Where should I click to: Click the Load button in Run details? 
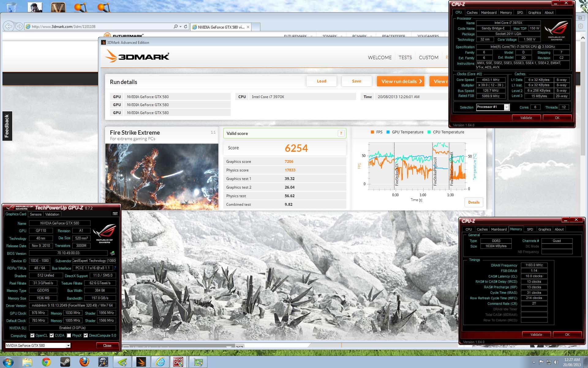pyautogui.click(x=322, y=81)
